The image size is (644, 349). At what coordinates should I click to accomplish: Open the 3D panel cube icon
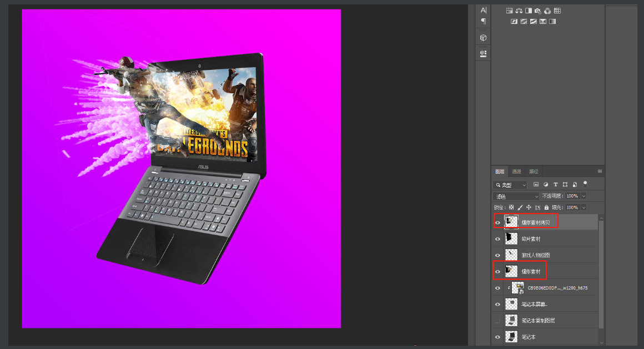pos(484,38)
